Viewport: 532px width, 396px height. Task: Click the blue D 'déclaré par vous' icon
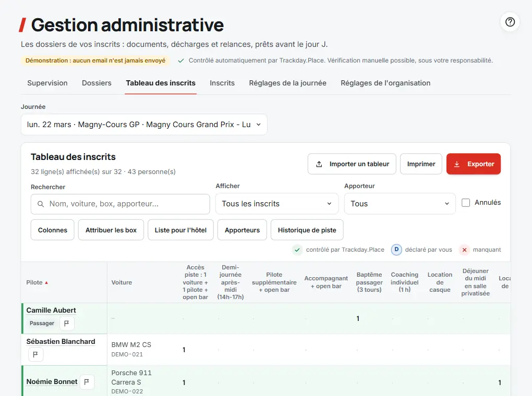pos(396,250)
